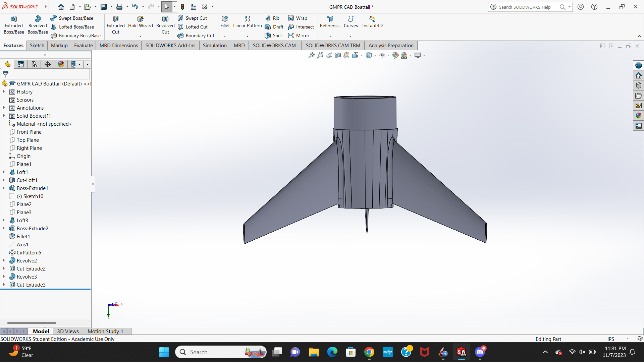644x362 pixels.
Task: Select Boundary Boss/Base
Action: 76,36
